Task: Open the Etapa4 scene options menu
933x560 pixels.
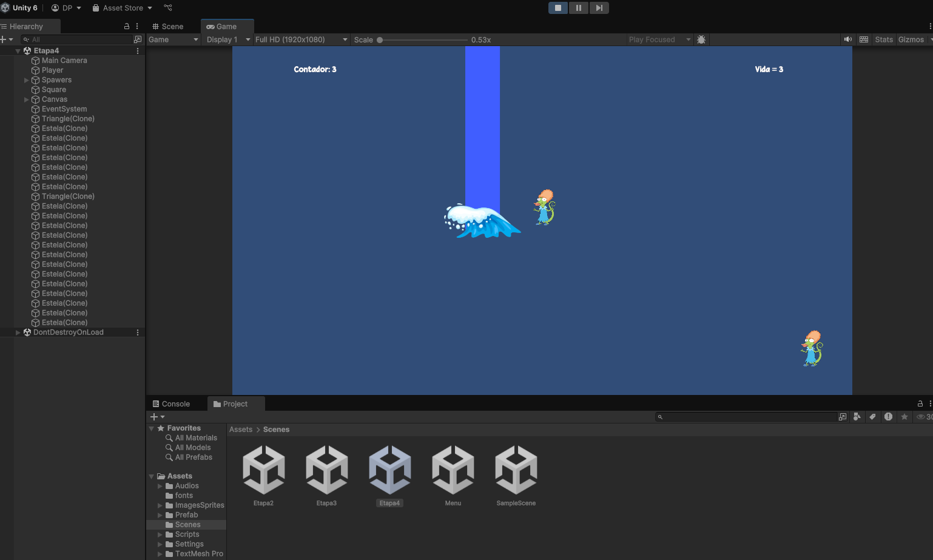Action: [x=138, y=51]
